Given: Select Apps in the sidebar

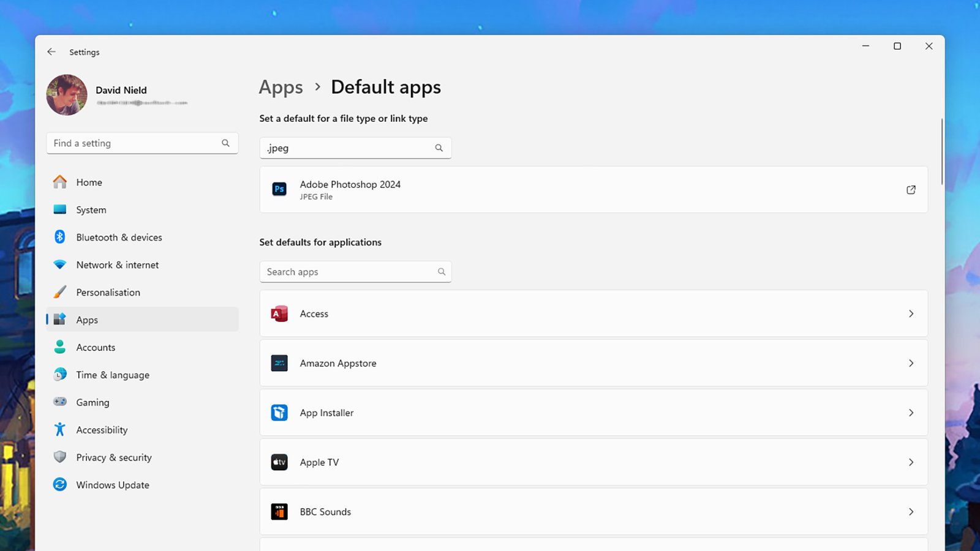Looking at the screenshot, I should (x=142, y=320).
